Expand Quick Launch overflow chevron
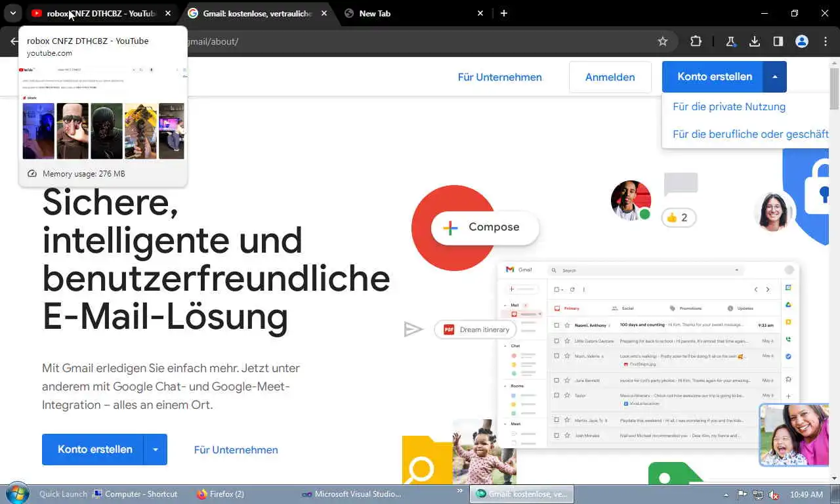Screen dimensions: 840x504 (461, 490)
